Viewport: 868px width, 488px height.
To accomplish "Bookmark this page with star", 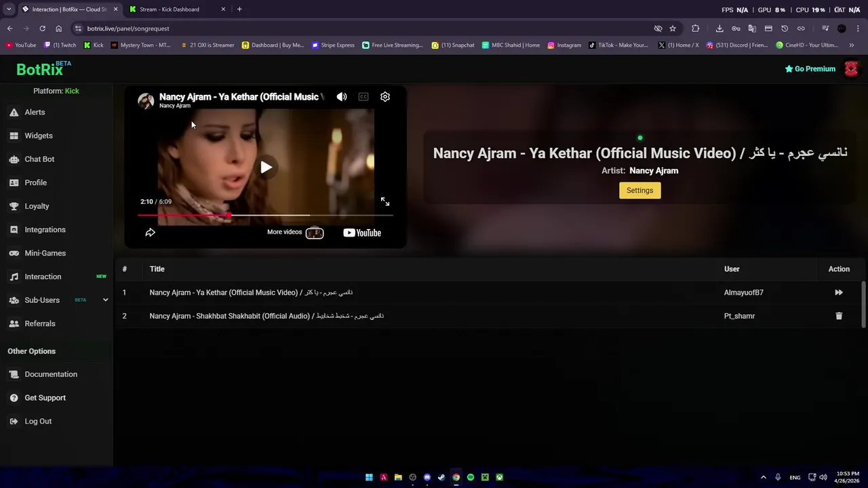I will coord(673,28).
